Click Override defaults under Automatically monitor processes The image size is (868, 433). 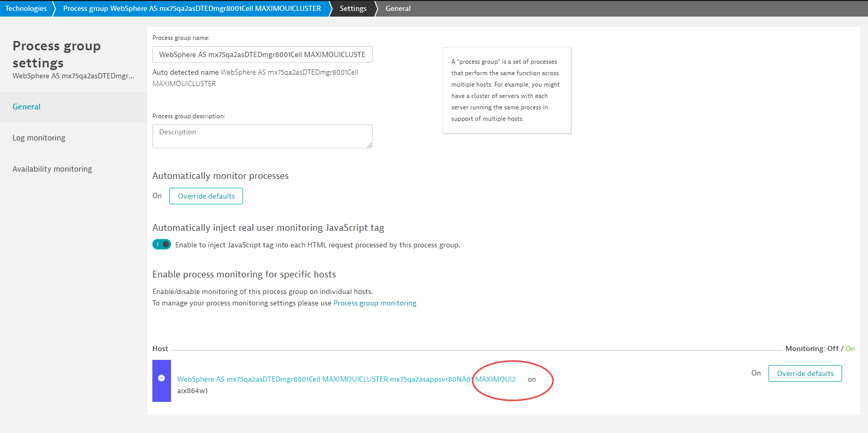pyautogui.click(x=206, y=196)
